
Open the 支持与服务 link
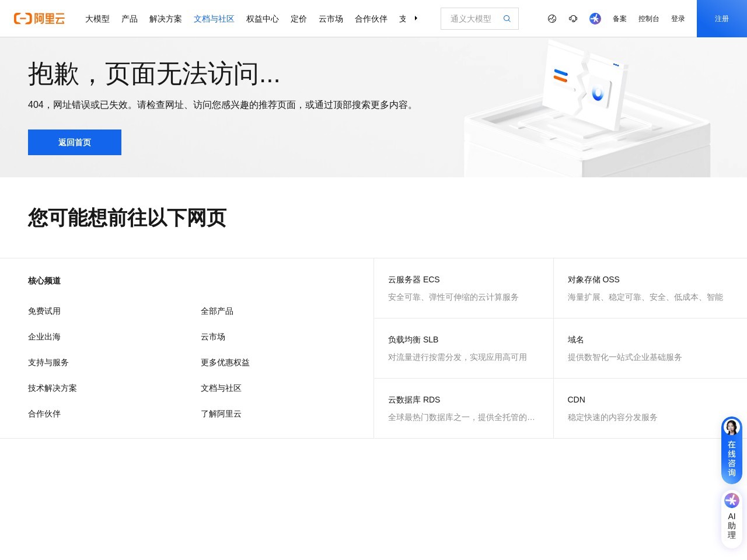pos(48,362)
